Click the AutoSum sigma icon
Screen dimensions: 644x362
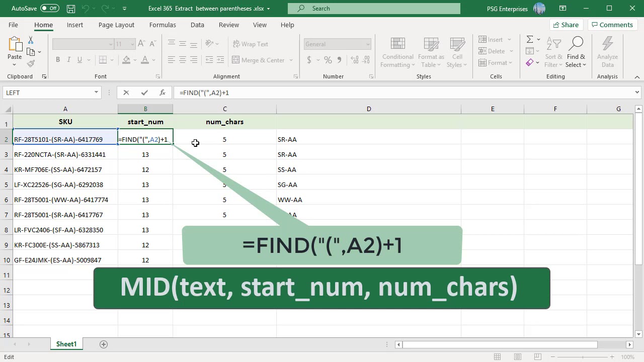click(530, 39)
